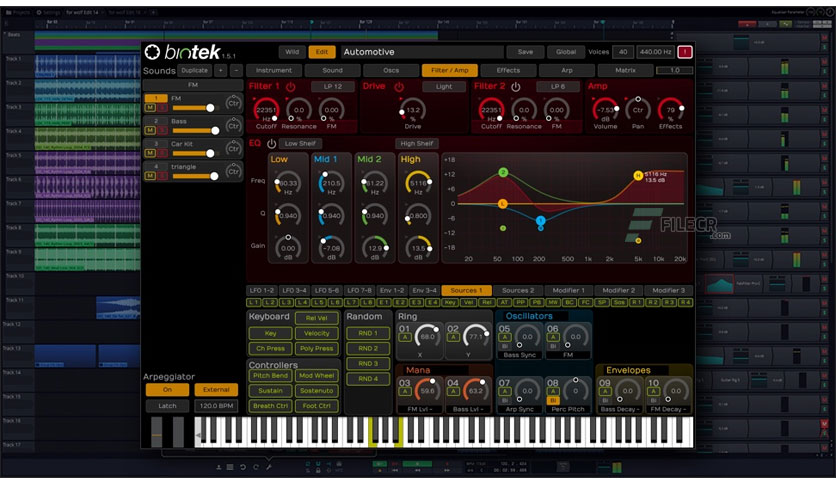Click the Amp Pan knob

click(638, 110)
